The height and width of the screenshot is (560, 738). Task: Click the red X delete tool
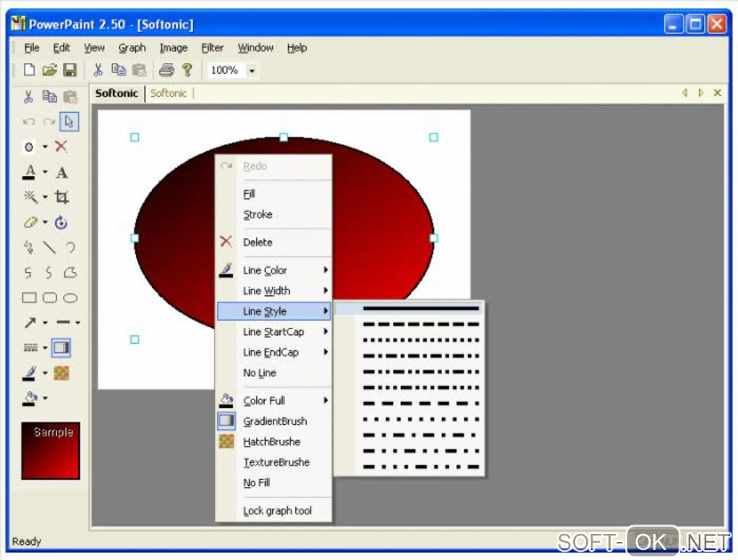pos(61,146)
